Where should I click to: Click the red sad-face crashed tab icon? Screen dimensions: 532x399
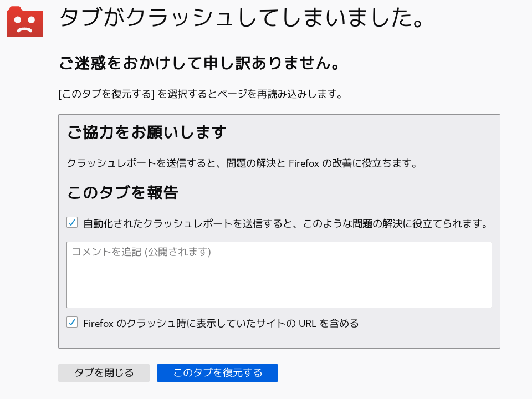24,22
